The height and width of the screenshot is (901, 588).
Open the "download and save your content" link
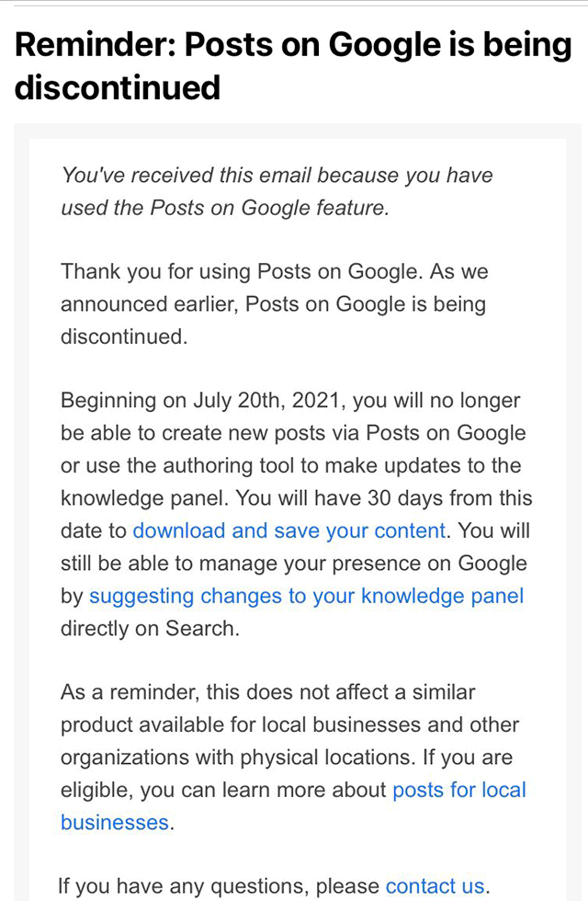[x=289, y=530]
